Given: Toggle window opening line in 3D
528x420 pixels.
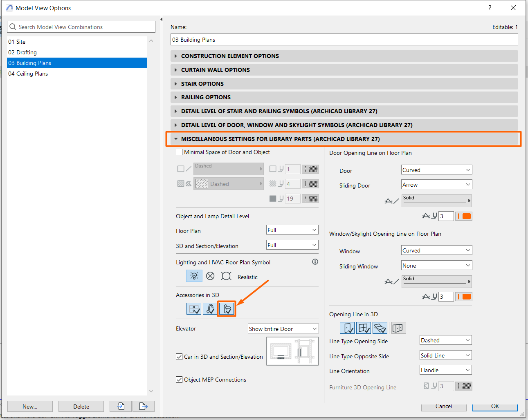Looking at the screenshot, I should 364,328.
